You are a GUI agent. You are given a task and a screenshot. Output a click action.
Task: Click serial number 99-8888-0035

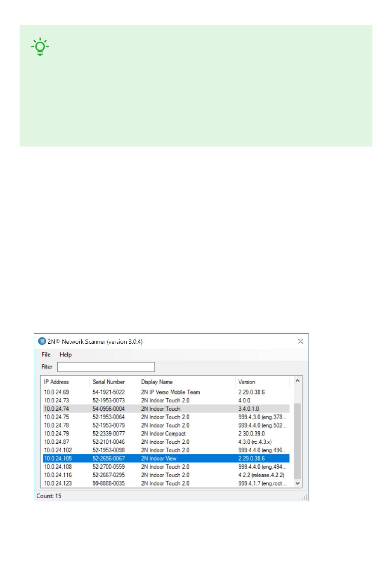109,483
